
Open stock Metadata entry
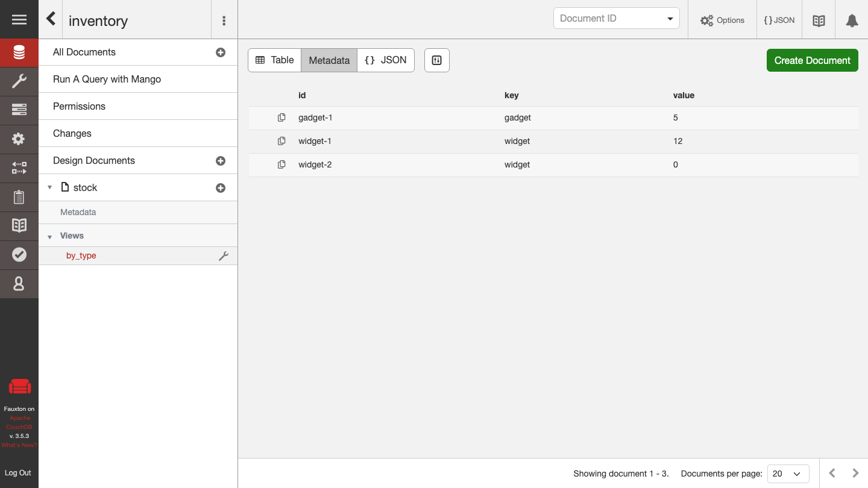tap(78, 212)
